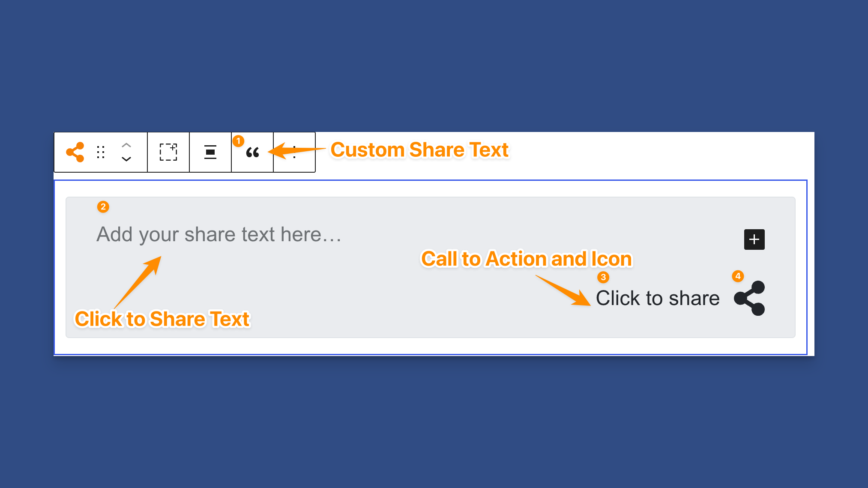Move block up with the up chevron
Viewport: 868px width, 488px height.
coord(126,145)
